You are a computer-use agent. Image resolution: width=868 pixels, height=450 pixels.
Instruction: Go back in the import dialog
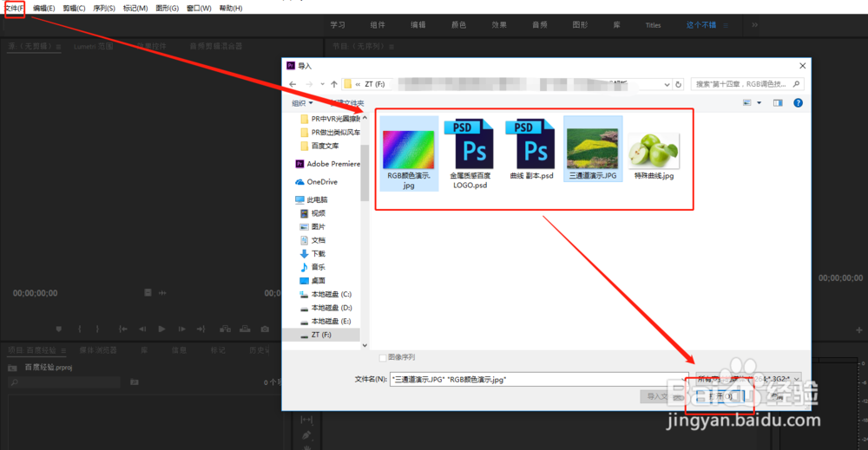tap(293, 84)
